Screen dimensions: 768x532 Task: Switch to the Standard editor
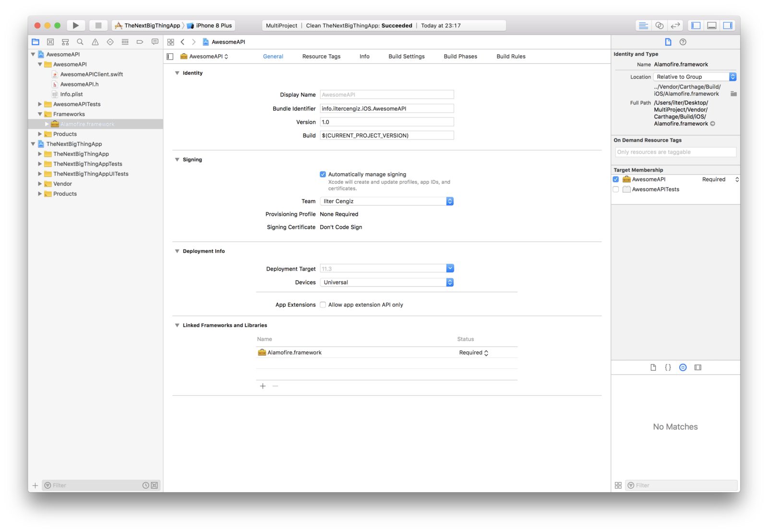[643, 25]
